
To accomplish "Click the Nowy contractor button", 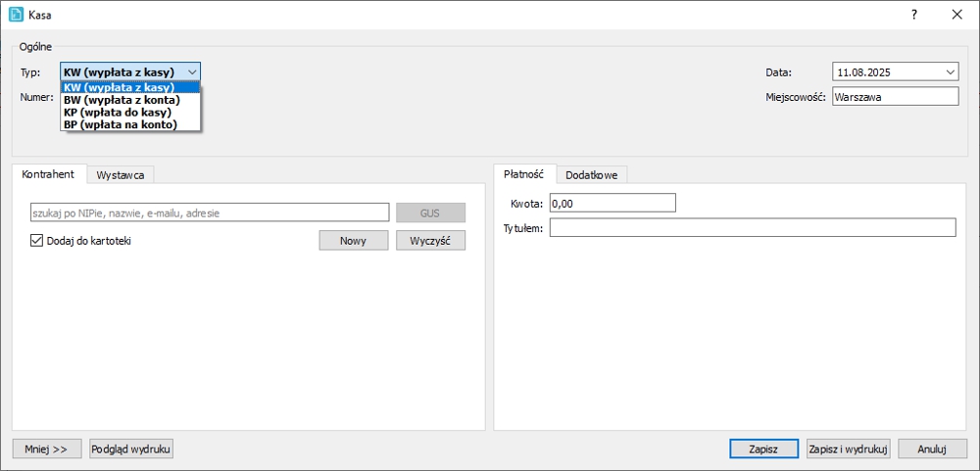I will point(353,241).
